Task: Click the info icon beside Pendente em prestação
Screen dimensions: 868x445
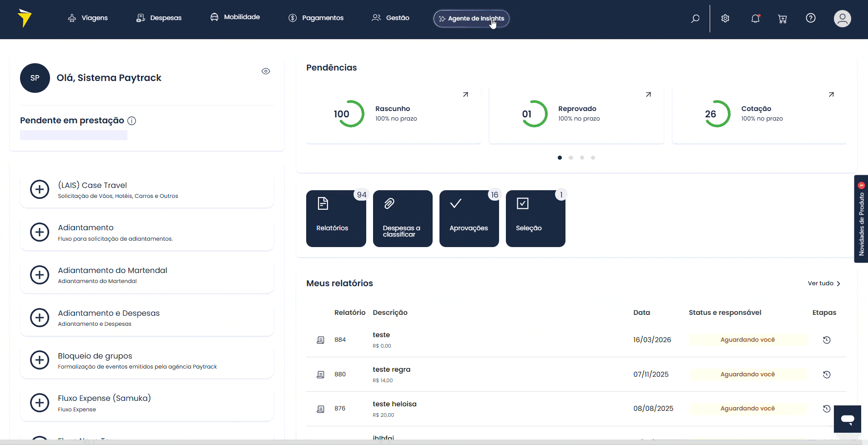Action: click(131, 121)
